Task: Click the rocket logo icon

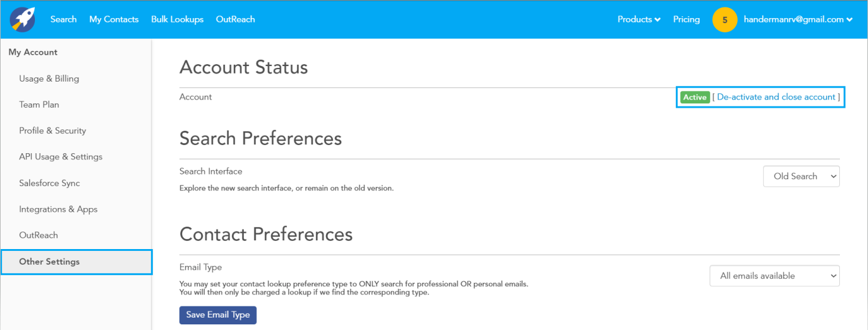Action: pyautogui.click(x=22, y=19)
